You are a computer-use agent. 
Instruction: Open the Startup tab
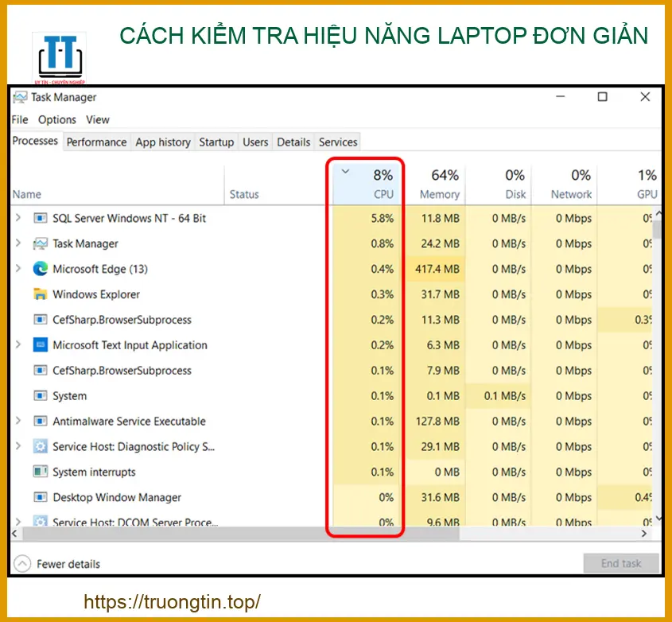click(x=216, y=142)
